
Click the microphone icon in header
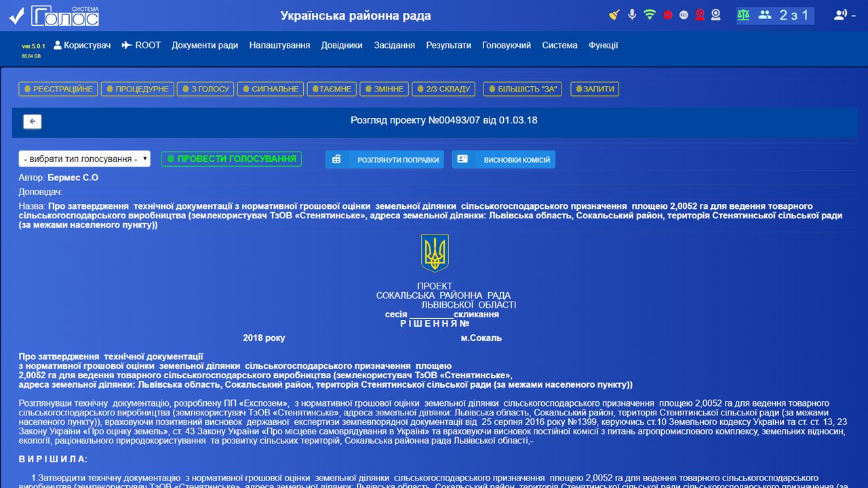click(632, 14)
